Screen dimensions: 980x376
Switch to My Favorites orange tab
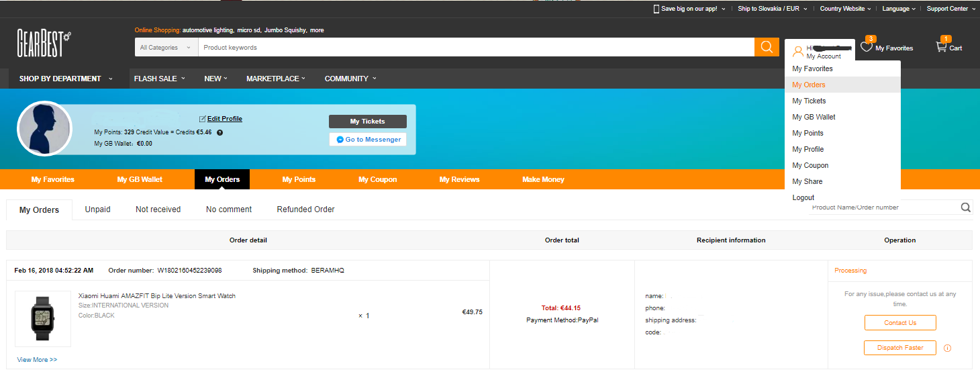coord(53,179)
